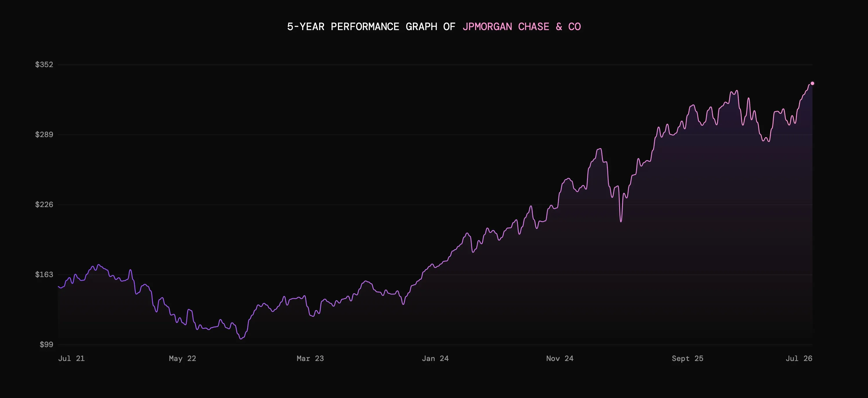
Task: Click the Mar 23 x-axis label
Action: (x=310, y=358)
